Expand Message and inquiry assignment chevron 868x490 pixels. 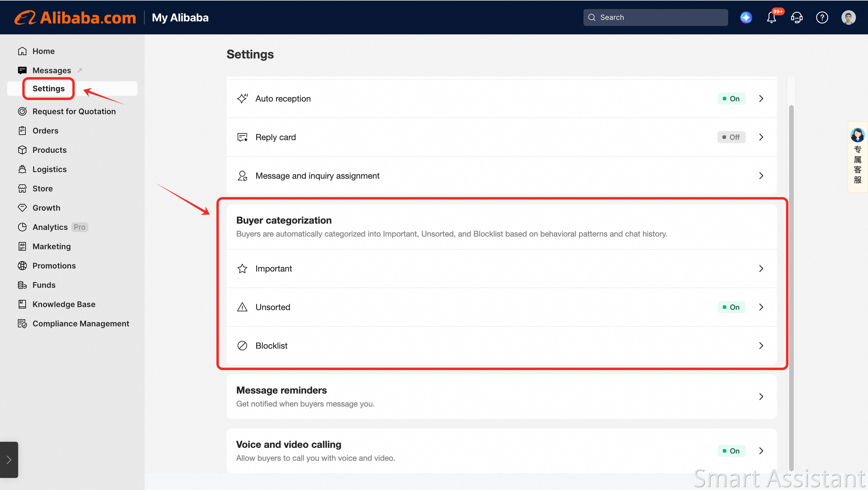[761, 176]
